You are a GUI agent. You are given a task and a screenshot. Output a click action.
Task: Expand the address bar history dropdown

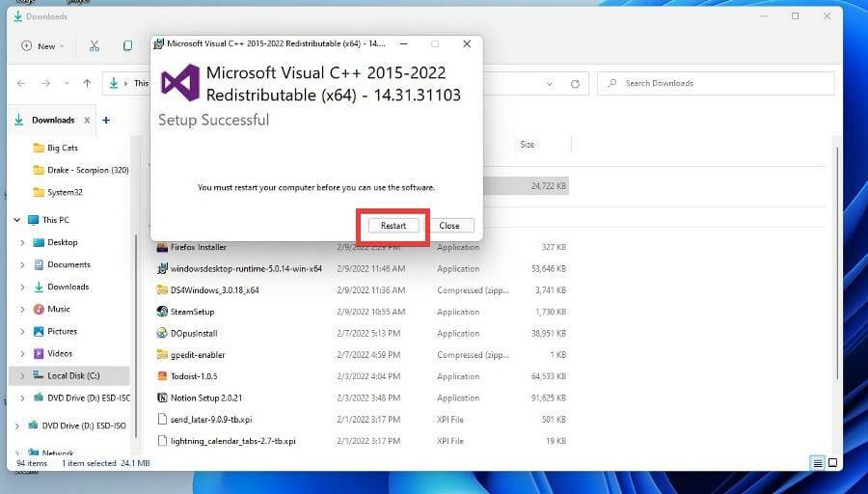tap(549, 84)
